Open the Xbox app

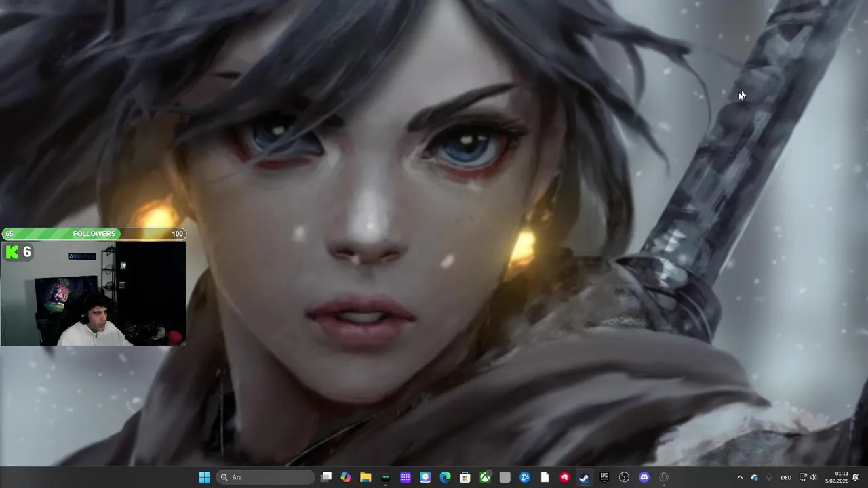[486, 477]
